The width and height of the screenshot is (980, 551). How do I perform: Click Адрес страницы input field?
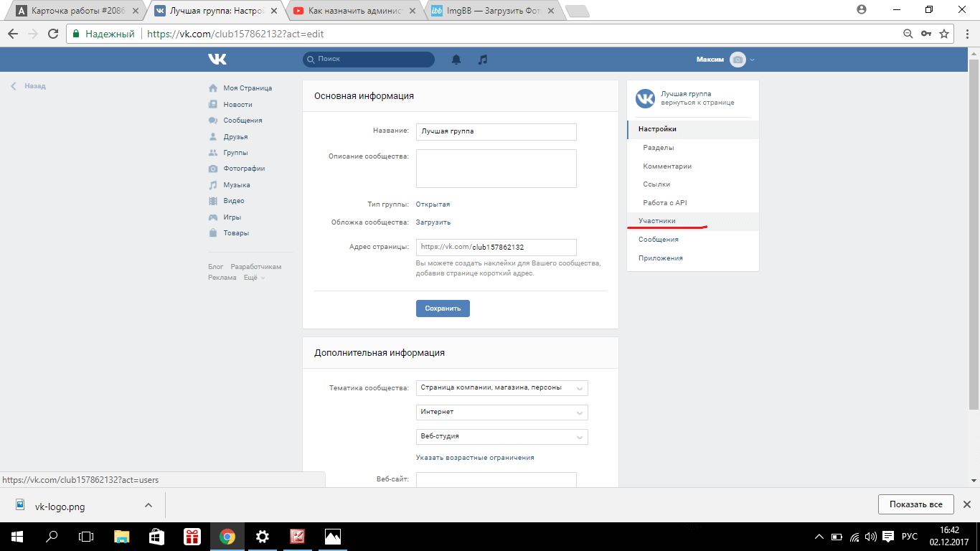coord(496,248)
